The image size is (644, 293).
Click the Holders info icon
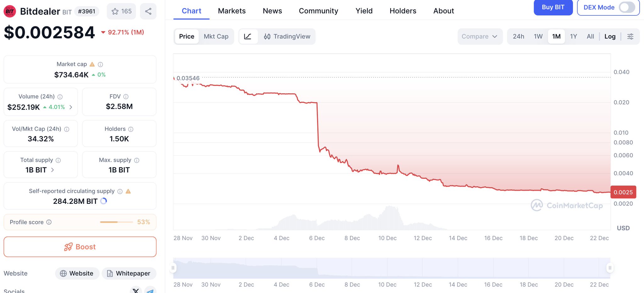(131, 129)
